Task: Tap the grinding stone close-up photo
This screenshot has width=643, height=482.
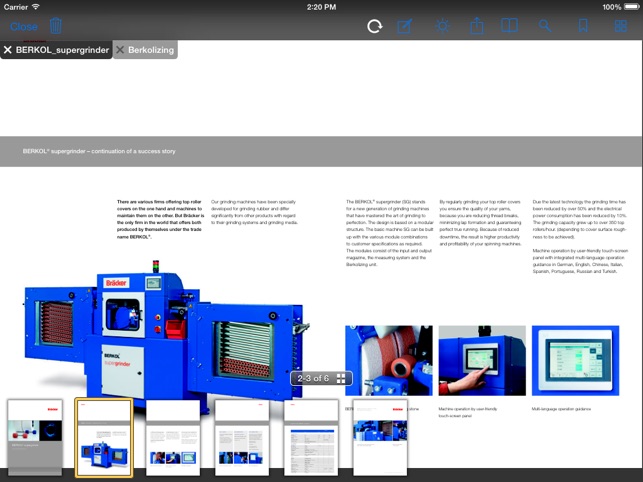Action: click(x=389, y=361)
